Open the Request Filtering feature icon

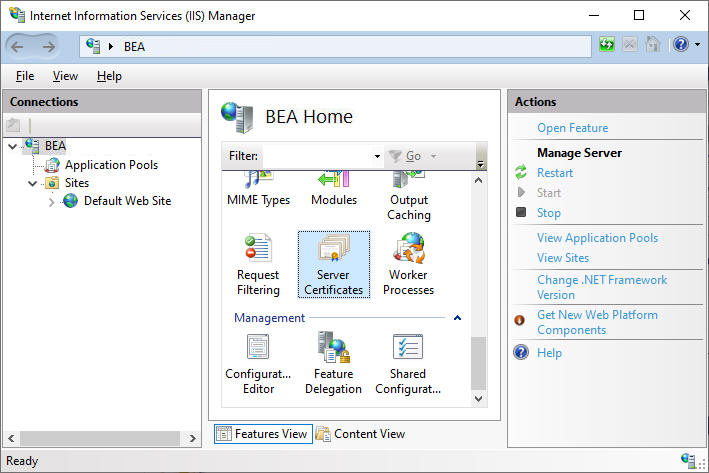click(258, 265)
